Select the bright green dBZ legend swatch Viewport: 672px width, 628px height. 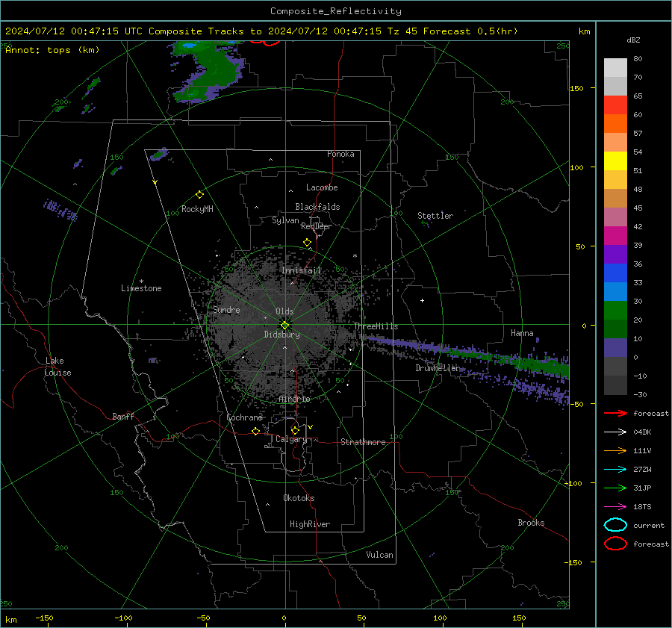(x=615, y=310)
